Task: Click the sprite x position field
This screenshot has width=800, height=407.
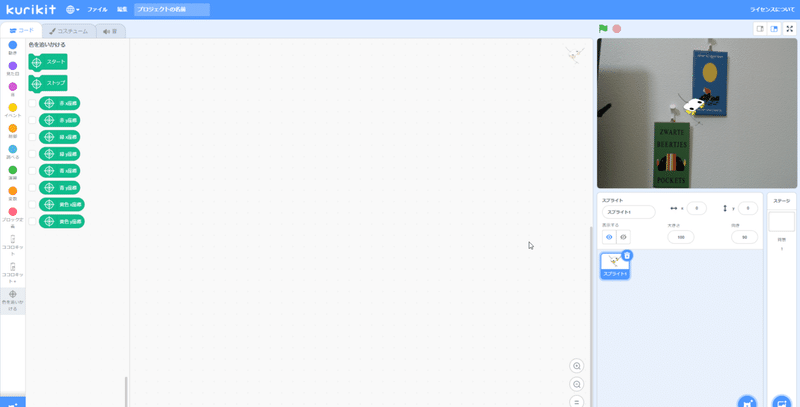Action: coord(696,208)
